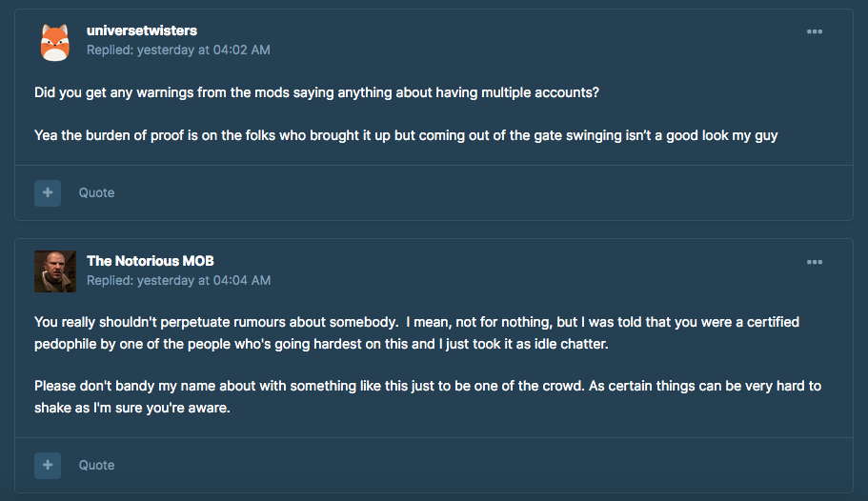Click the line starting 'You really shouldn't perpetuate rumours'
This screenshot has width=868, height=501.
tap(416, 322)
